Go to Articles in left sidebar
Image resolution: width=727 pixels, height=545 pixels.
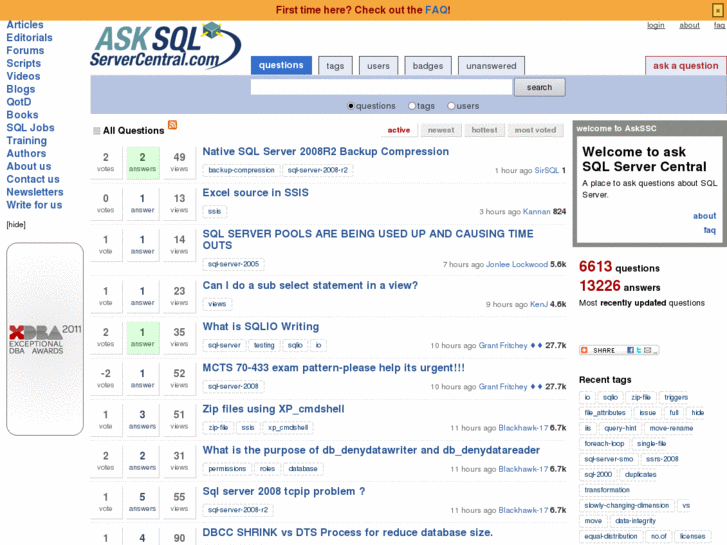(x=25, y=25)
